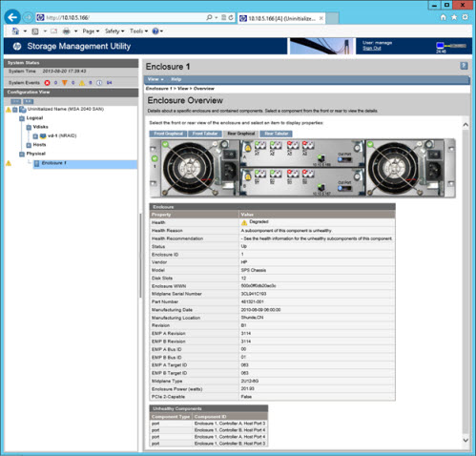Collapse the Vdisks tree node
This screenshot has width=476, height=456.
tap(29, 127)
